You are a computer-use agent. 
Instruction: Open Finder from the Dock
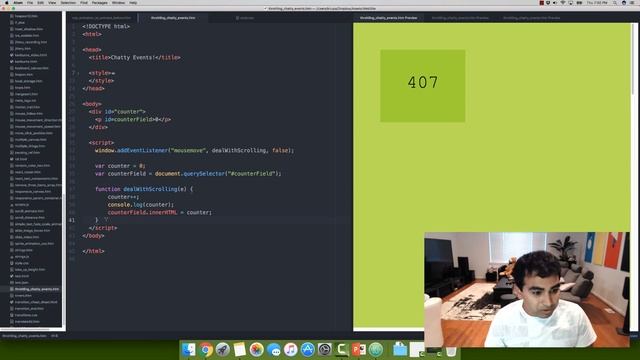point(189,349)
